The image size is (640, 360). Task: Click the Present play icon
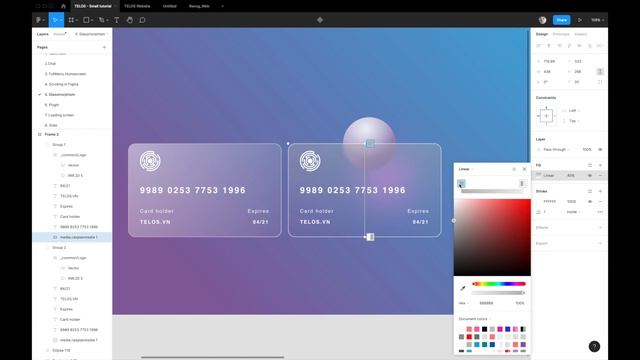580,20
